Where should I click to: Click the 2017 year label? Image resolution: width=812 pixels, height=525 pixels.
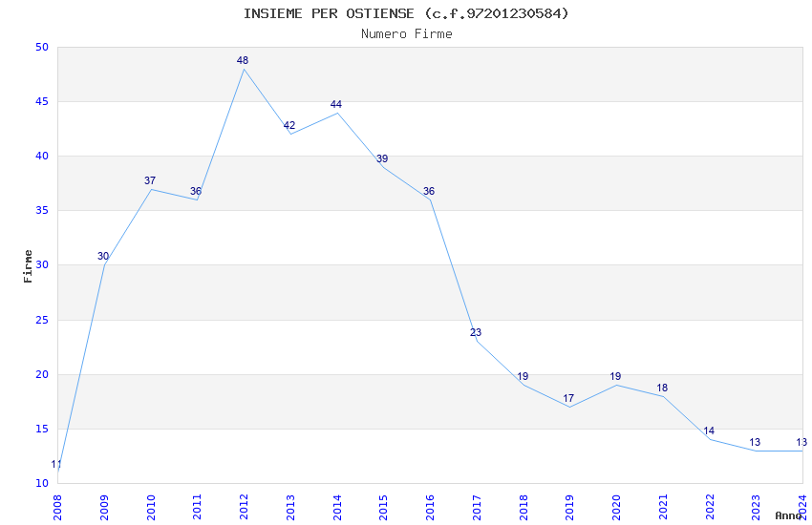pos(477,507)
